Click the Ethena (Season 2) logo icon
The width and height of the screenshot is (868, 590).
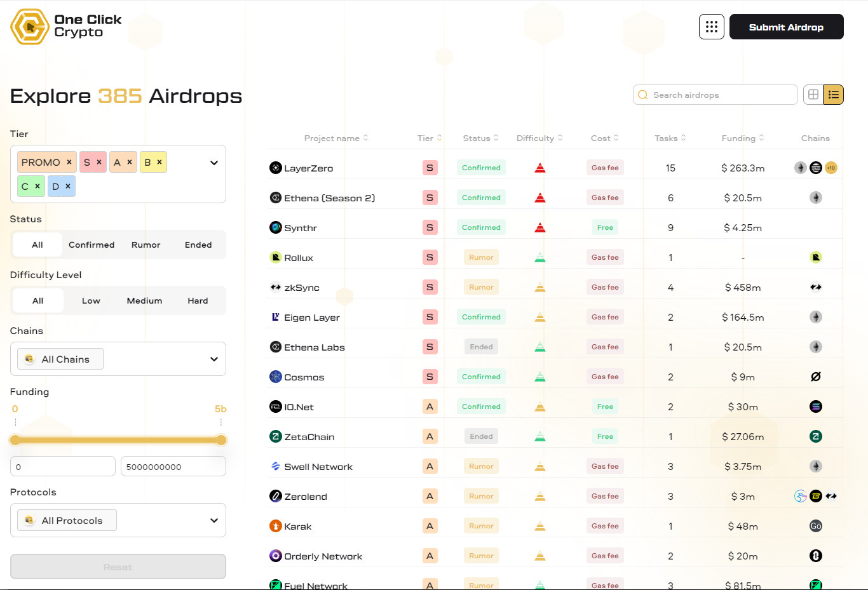click(275, 198)
